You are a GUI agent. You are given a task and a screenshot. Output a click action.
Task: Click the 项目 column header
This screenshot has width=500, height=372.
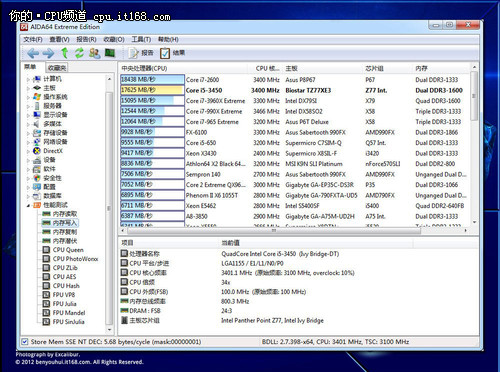pos(168,243)
